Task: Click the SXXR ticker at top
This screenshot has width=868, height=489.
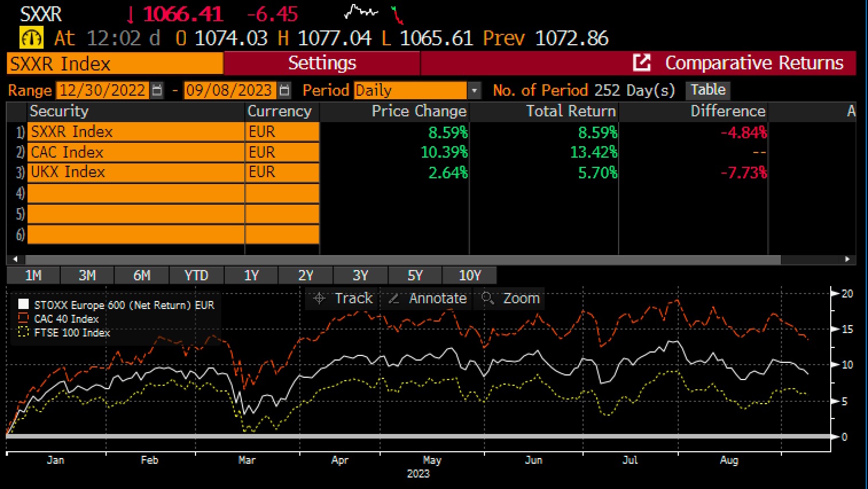Action: pyautogui.click(x=41, y=14)
